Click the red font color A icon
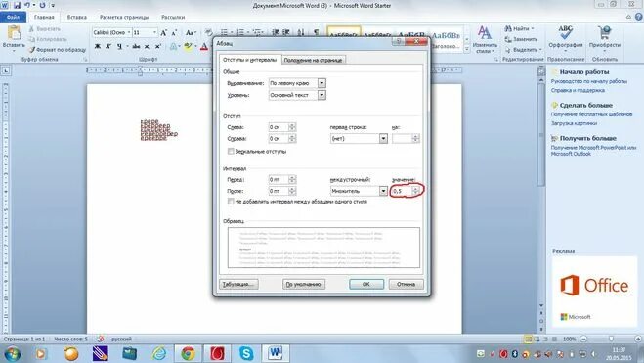 [203, 46]
